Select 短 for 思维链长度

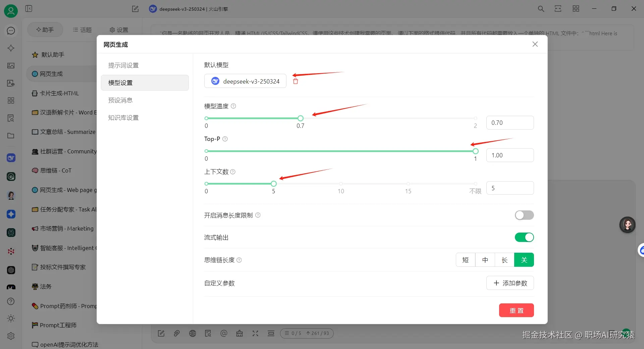(465, 260)
